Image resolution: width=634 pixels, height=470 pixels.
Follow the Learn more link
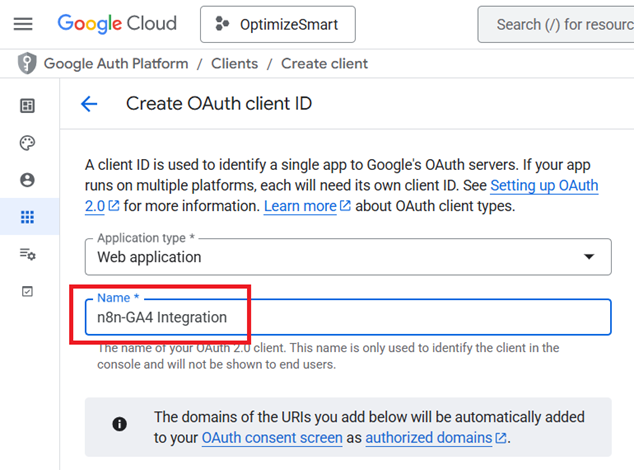point(300,206)
